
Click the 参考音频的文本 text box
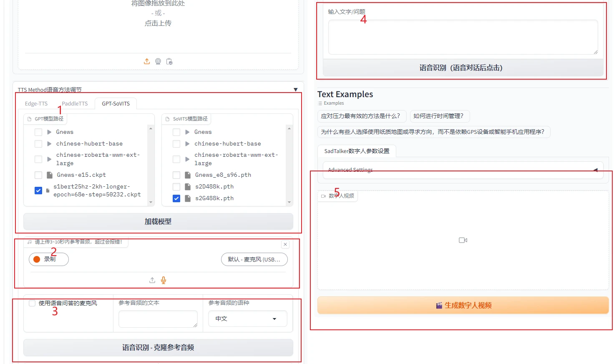[158, 319]
